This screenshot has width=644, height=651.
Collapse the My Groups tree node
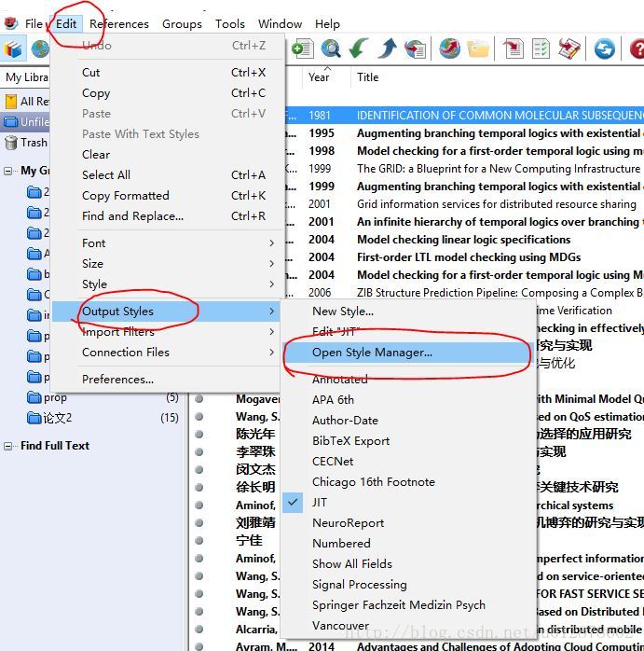7,171
